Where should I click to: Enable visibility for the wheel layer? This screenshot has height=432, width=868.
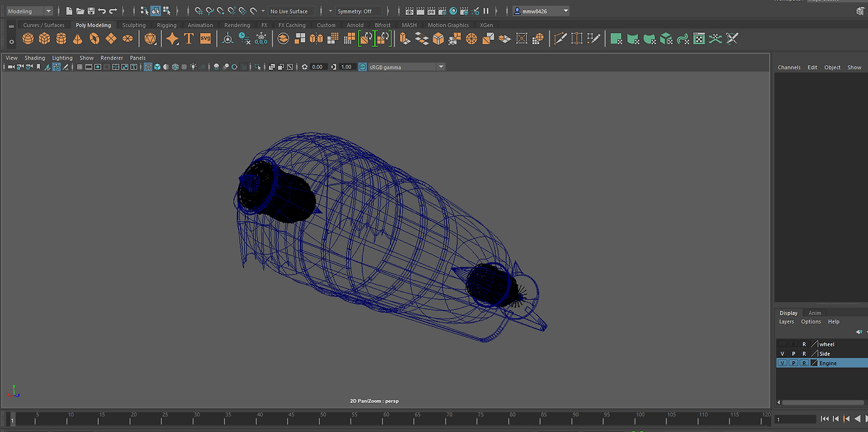(x=782, y=345)
